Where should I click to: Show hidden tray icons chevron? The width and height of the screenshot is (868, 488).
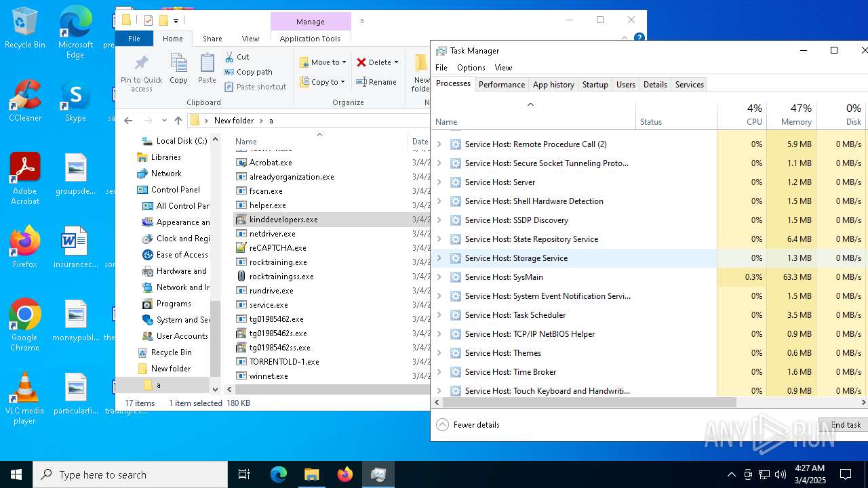coord(731,474)
